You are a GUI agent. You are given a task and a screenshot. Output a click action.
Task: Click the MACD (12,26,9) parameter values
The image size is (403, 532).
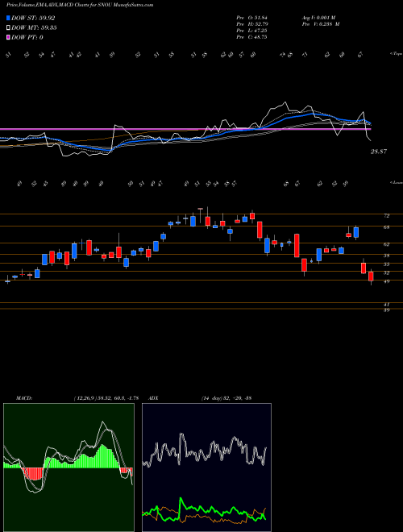(106, 398)
